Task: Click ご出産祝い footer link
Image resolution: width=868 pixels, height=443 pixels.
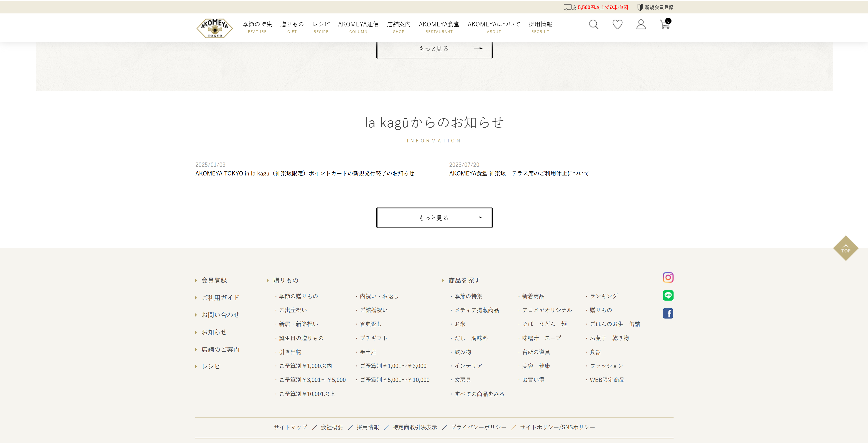Action: tap(293, 310)
